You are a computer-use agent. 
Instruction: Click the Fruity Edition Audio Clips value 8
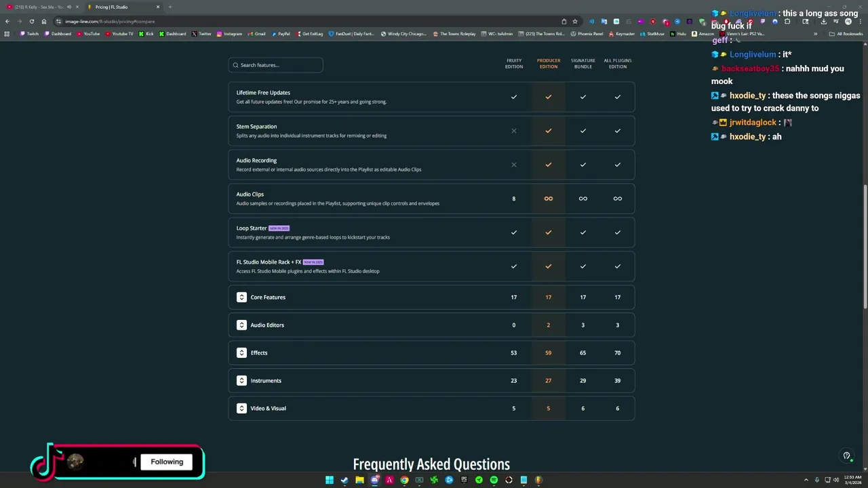click(514, 199)
